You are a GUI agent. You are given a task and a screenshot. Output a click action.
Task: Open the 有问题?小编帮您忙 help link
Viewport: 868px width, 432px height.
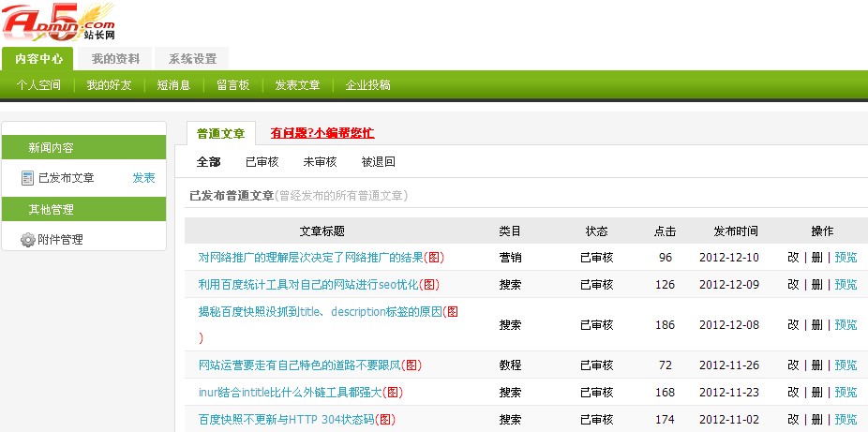[x=322, y=133]
